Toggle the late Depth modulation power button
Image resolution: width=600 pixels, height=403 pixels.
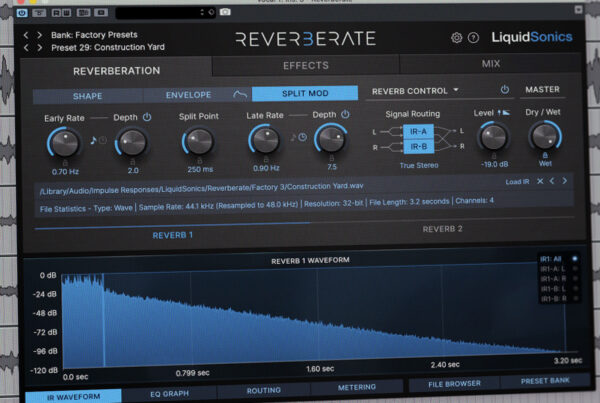[x=345, y=114]
